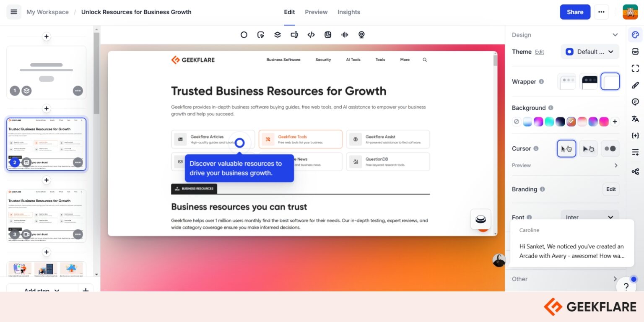Insert a step between steps 2 and 3
The image size is (644, 322).
[47, 180]
